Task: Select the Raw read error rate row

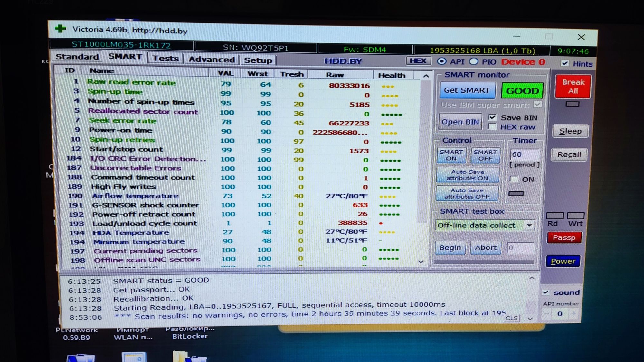Action: [x=237, y=84]
